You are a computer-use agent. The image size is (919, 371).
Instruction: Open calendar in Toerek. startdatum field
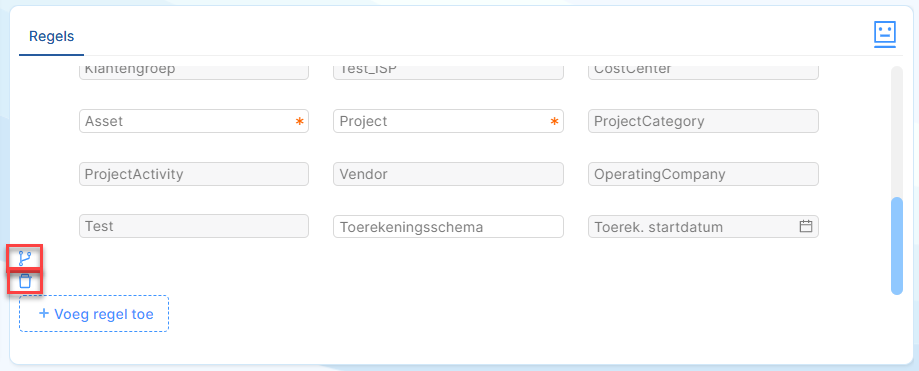[x=806, y=226]
